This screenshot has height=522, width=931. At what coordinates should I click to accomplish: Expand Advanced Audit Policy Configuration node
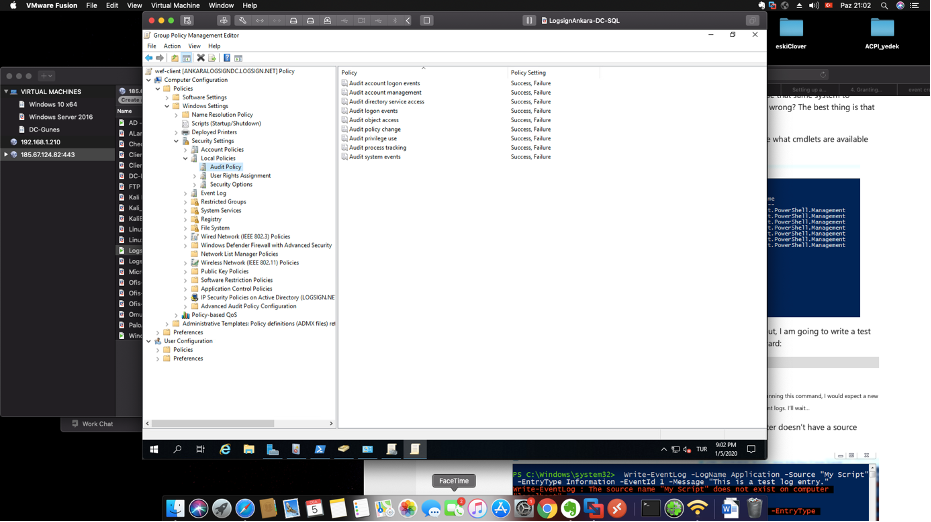(185, 306)
